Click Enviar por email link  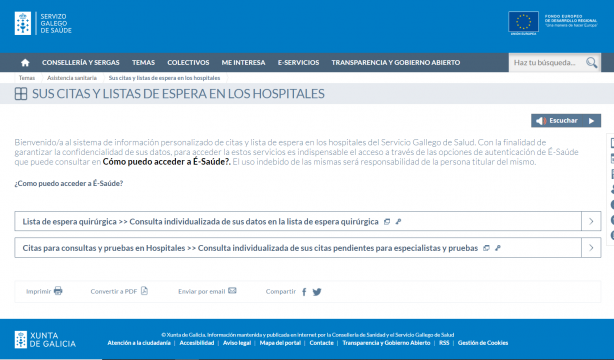coord(202,291)
